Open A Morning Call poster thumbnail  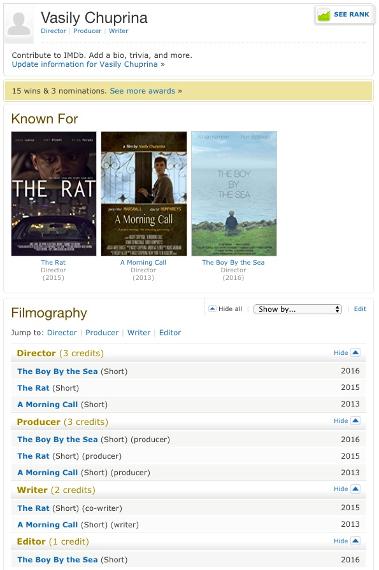[x=144, y=194]
